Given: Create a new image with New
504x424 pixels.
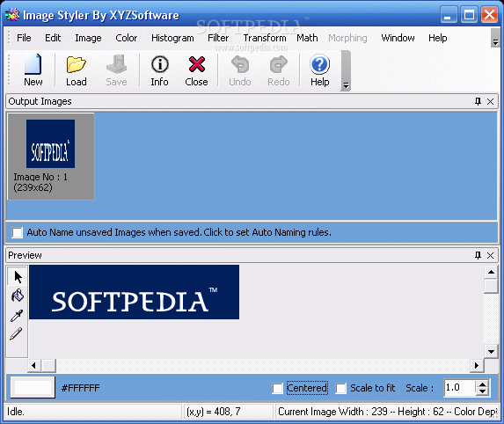Looking at the screenshot, I should click(x=33, y=70).
